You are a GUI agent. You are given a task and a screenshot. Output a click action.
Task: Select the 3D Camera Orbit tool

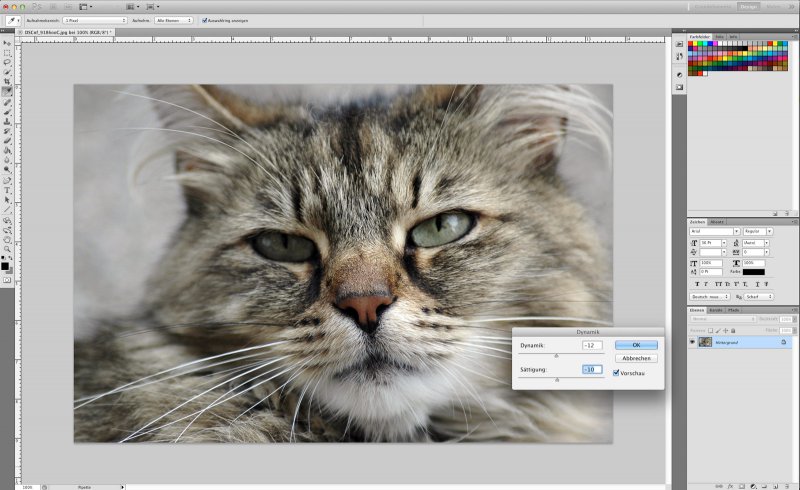click(7, 231)
